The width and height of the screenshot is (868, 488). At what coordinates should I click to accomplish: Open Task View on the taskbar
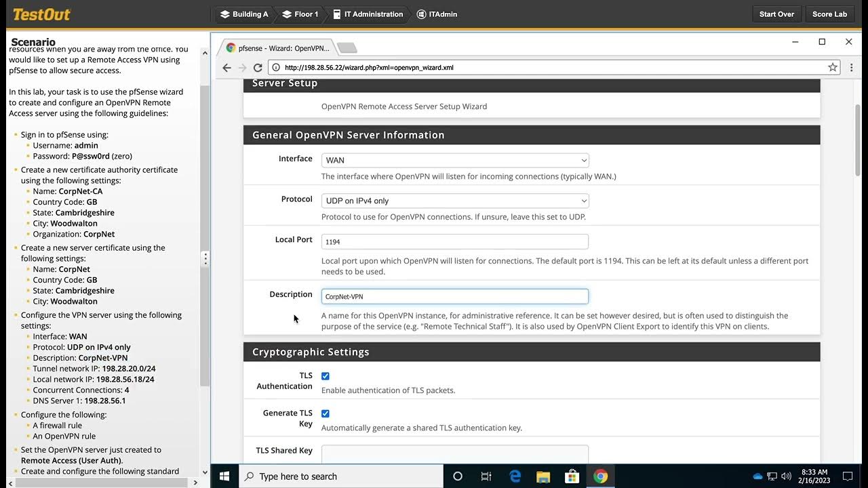(x=486, y=476)
